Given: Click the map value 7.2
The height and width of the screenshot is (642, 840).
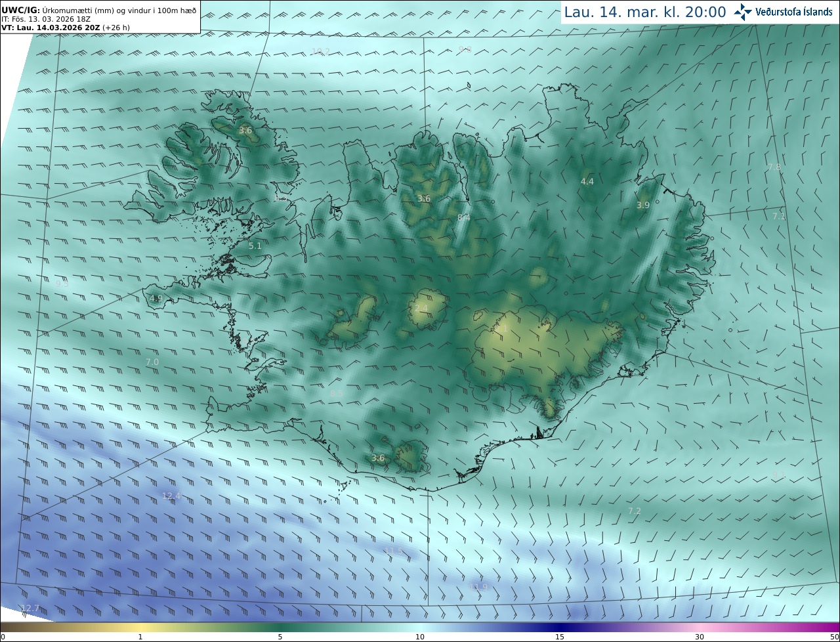Looking at the screenshot, I should click(634, 511).
